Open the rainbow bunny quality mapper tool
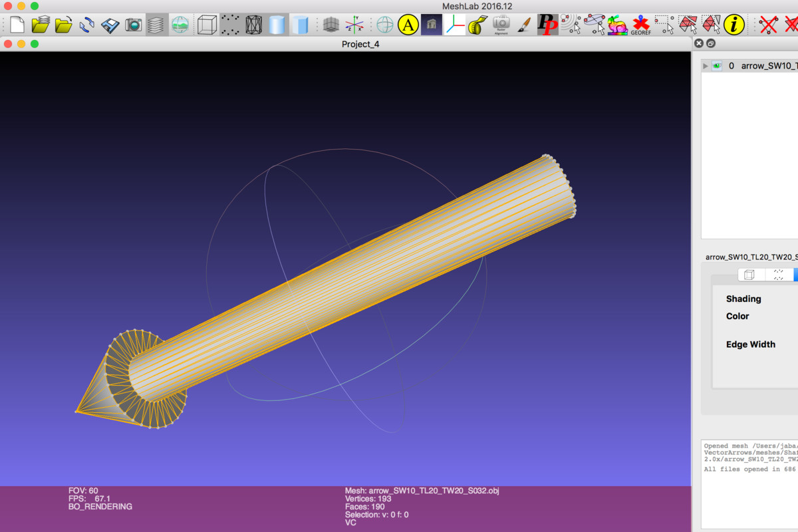Screen dimensions: 798x532 [x=618, y=25]
